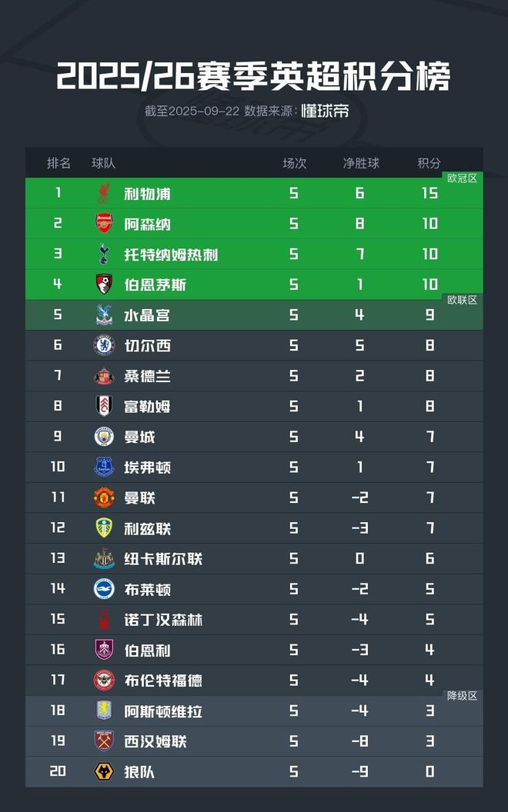Viewport: 508px width, 812px height.
Task: Click the 欧冠区 zone label
Action: coord(463,178)
